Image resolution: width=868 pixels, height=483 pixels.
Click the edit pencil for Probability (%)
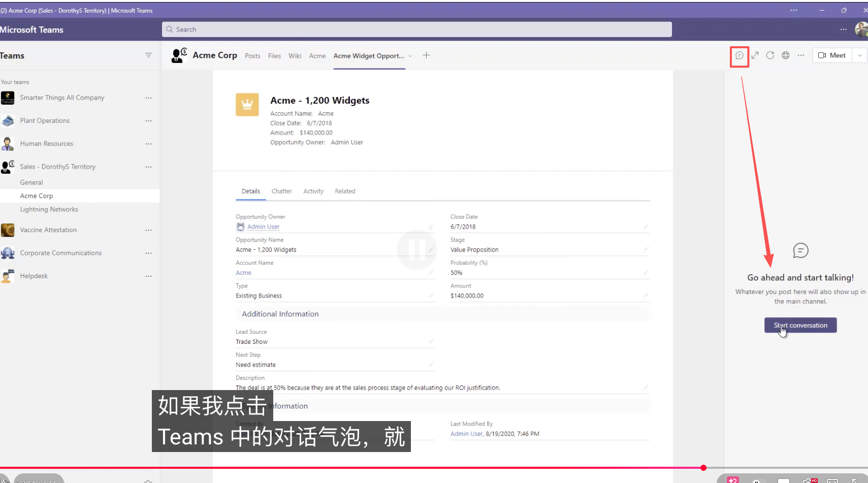tap(646, 273)
